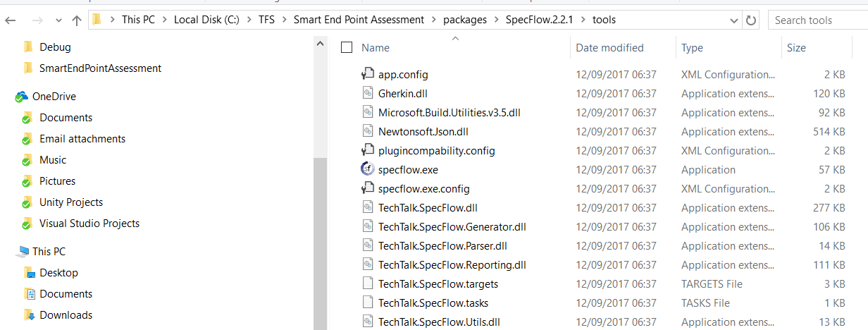Click the navigation pane scrollbar thumb
Screen dimensions: 868x330
(320, 243)
